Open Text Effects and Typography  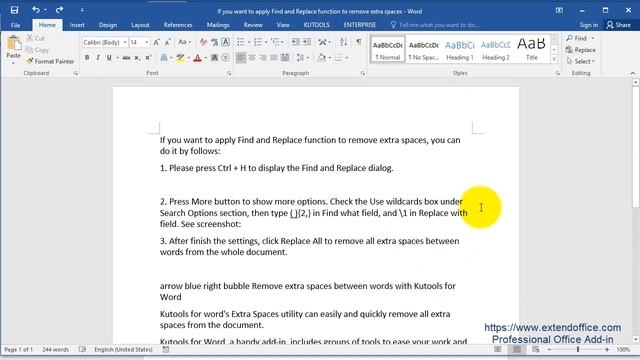point(164,58)
